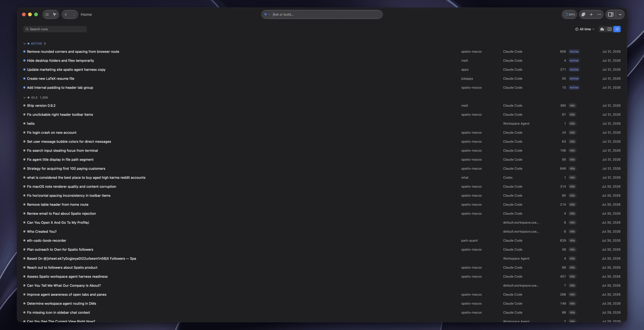
Task: Toggle the right sidebar panel icon
Action: pos(611,14)
